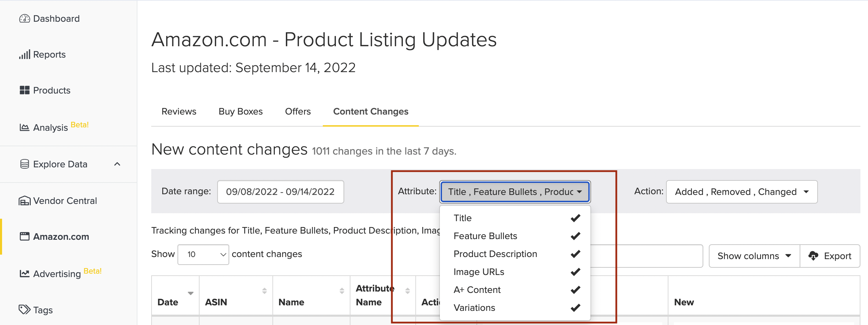The width and height of the screenshot is (868, 325).
Task: Open Tags in the sidebar
Action: coord(43,310)
